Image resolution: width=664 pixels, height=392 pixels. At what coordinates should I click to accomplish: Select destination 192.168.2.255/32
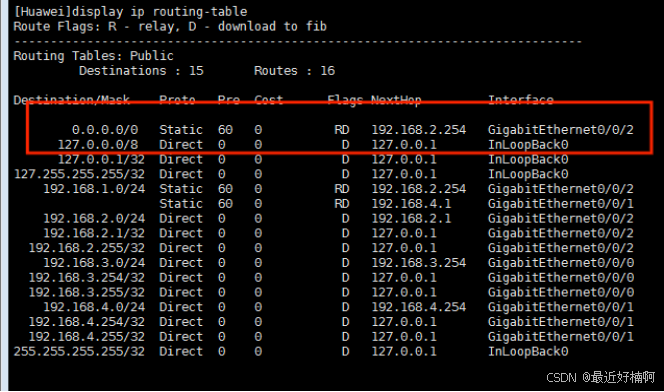click(87, 248)
